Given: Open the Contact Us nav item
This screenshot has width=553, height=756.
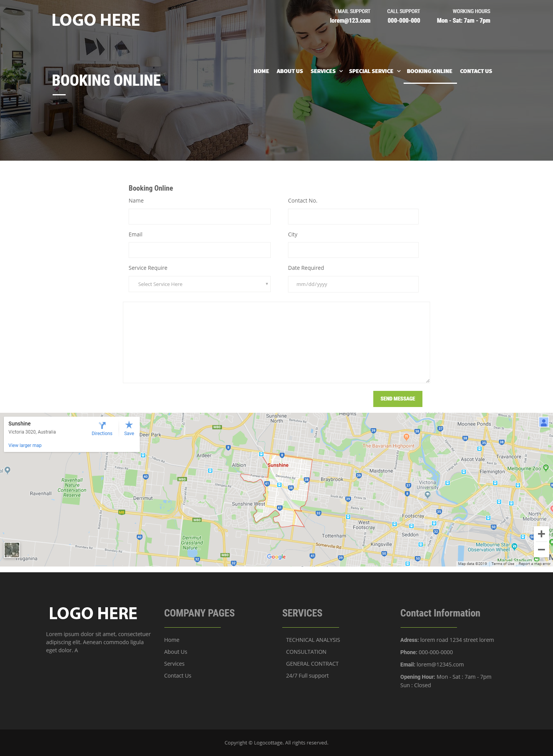Looking at the screenshot, I should 476,71.
